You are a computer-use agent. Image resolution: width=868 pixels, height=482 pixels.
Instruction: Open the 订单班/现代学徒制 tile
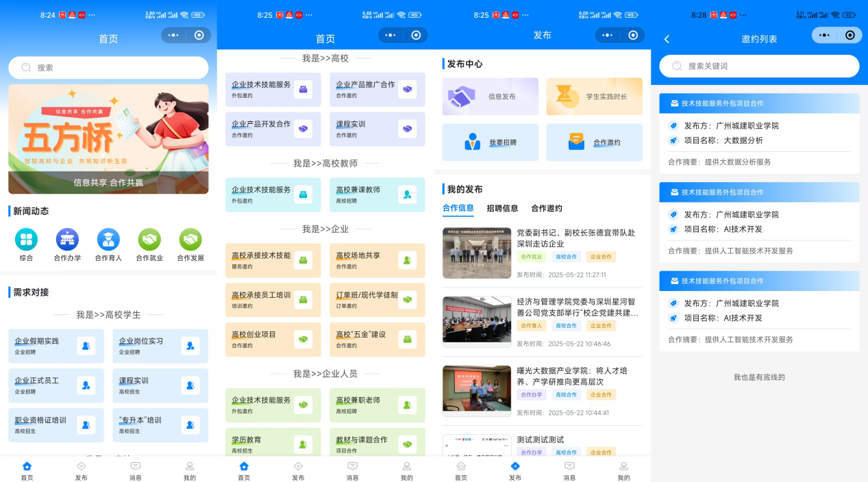(x=377, y=300)
